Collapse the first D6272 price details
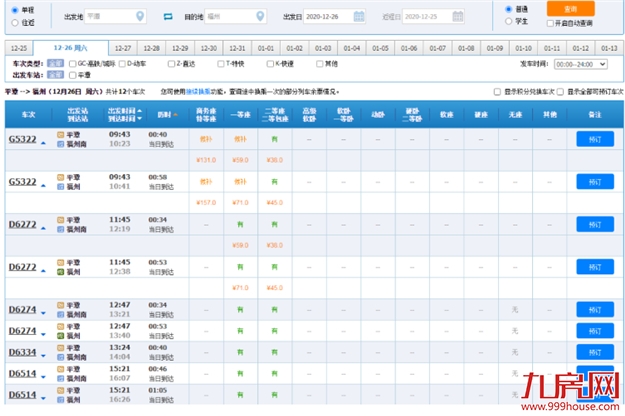Image resolution: width=625 pixels, height=416 pixels. pyautogui.click(x=43, y=228)
